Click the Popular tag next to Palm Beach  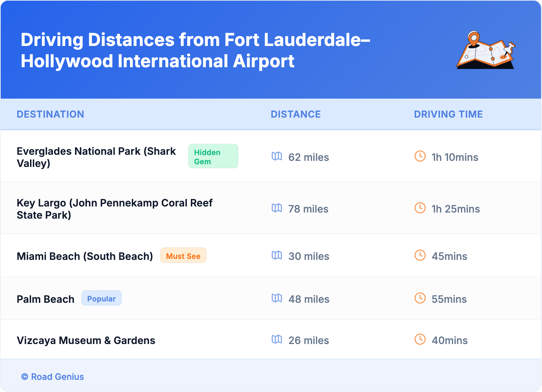point(101,298)
